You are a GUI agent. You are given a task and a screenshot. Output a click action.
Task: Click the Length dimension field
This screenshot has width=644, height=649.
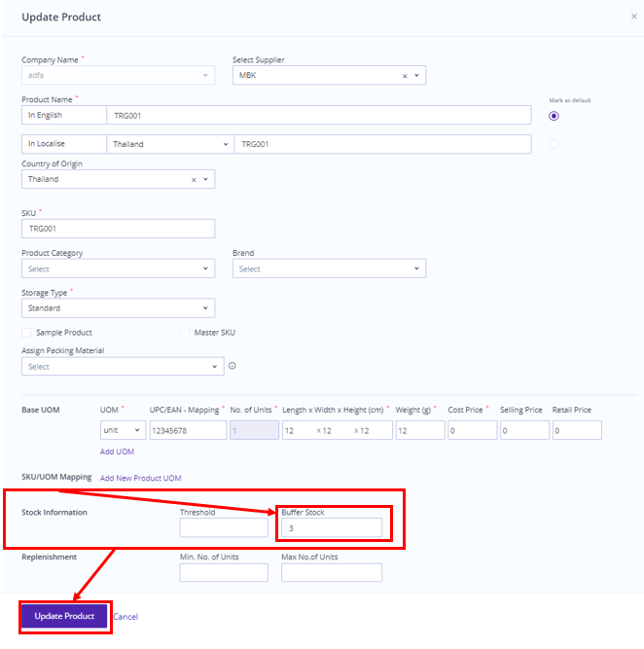point(298,430)
